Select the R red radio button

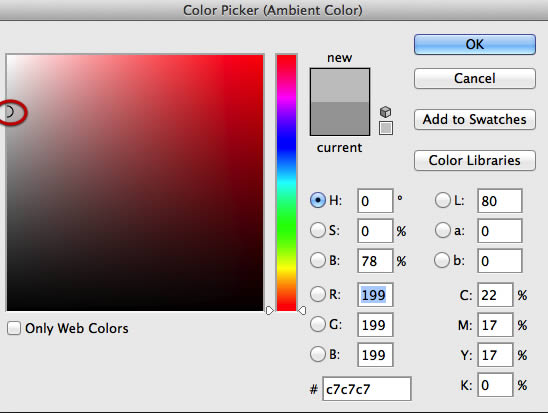[318, 294]
